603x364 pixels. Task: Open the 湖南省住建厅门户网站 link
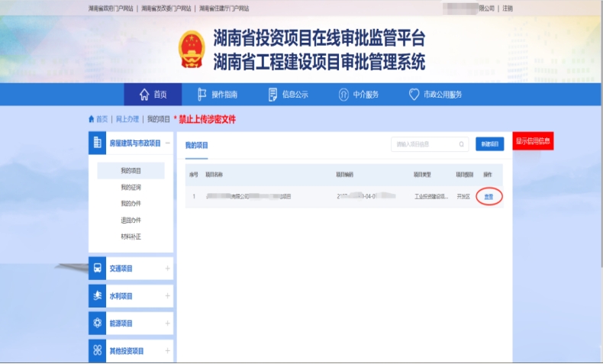pyautogui.click(x=224, y=8)
